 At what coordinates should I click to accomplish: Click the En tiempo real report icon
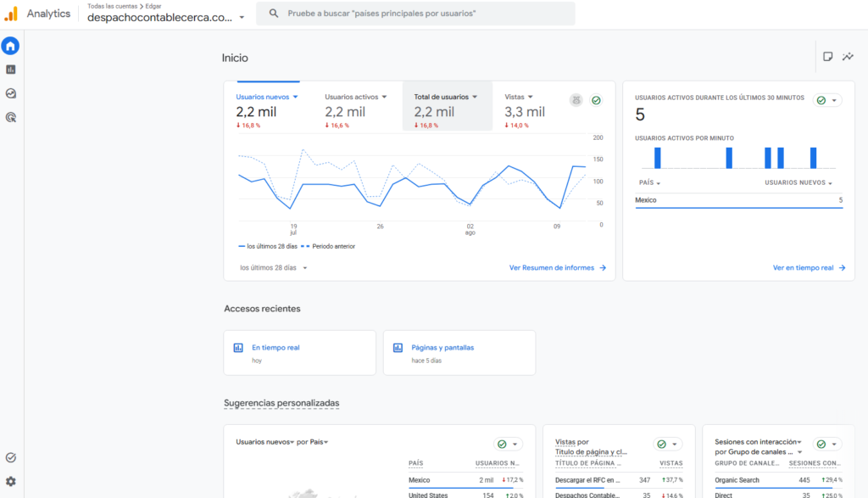[x=238, y=348]
